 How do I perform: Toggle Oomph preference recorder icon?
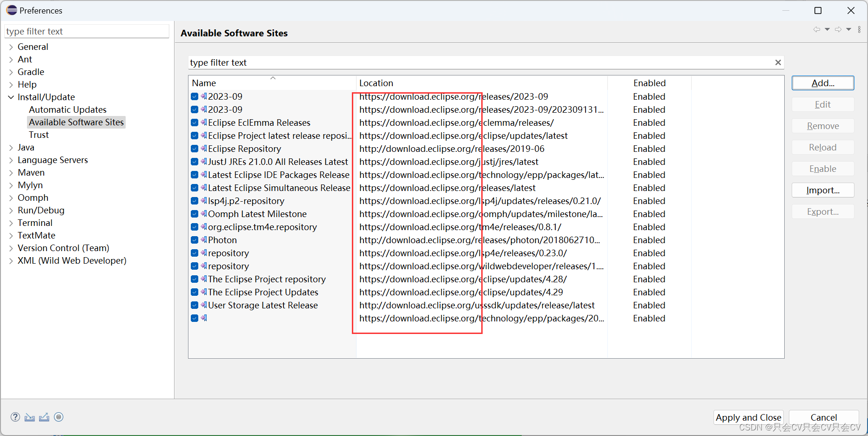pyautogui.click(x=59, y=417)
